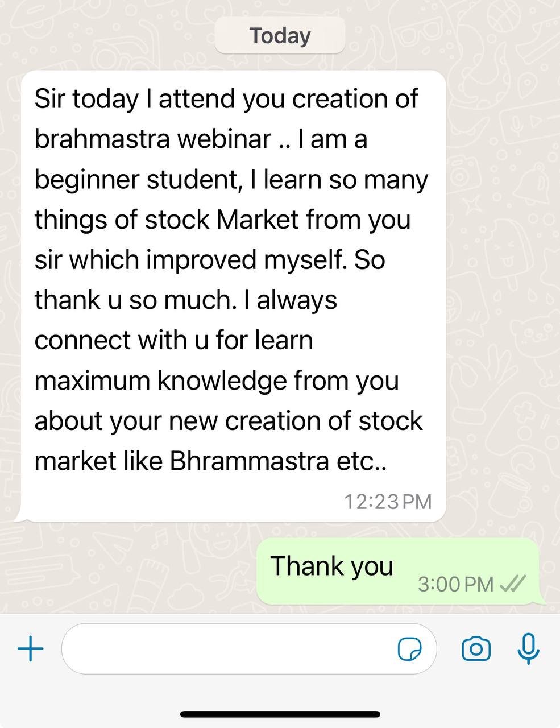Tap the 12:23 PM message timestamp
Image resolution: width=560 pixels, height=728 pixels.
point(388,501)
